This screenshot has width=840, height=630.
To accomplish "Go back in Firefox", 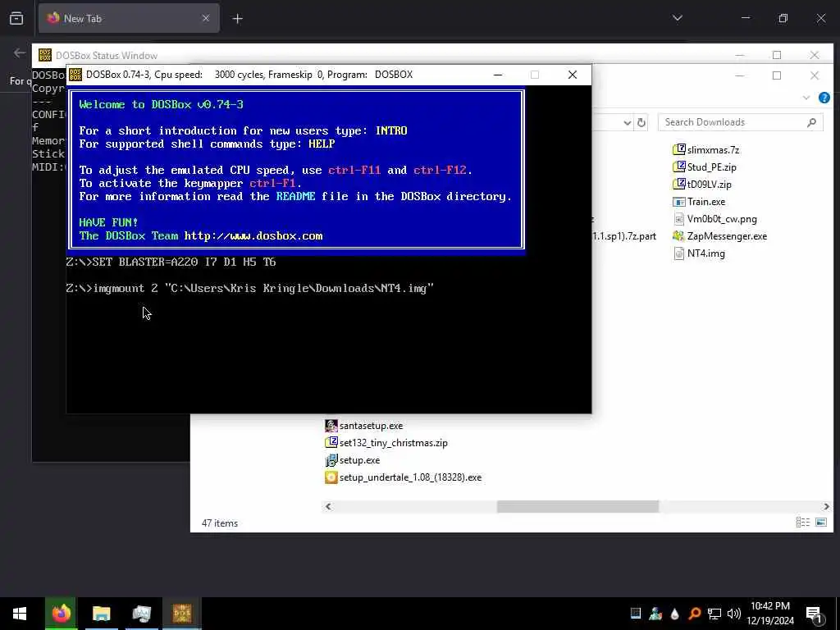I will pyautogui.click(x=20, y=52).
